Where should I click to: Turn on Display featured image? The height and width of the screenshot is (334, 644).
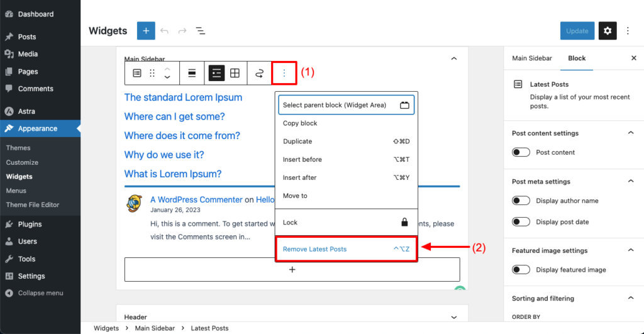(x=521, y=270)
